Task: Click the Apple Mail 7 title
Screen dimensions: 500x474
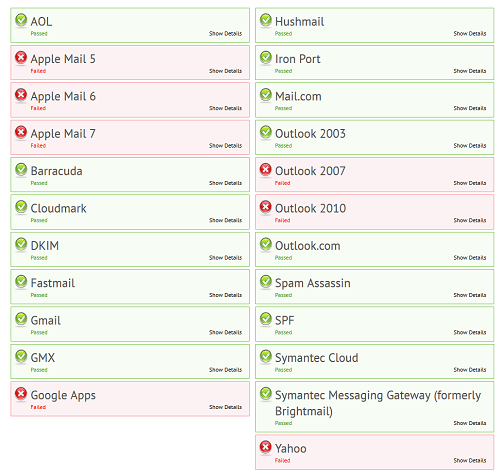Action: point(63,134)
